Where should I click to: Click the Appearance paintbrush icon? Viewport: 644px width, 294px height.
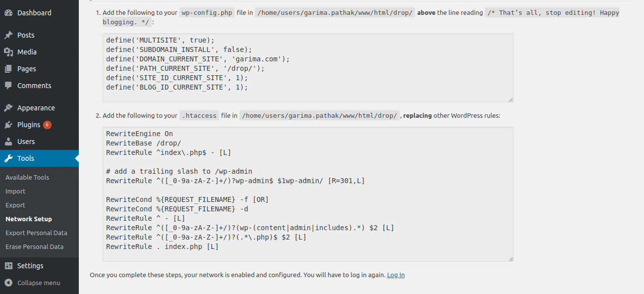point(8,108)
